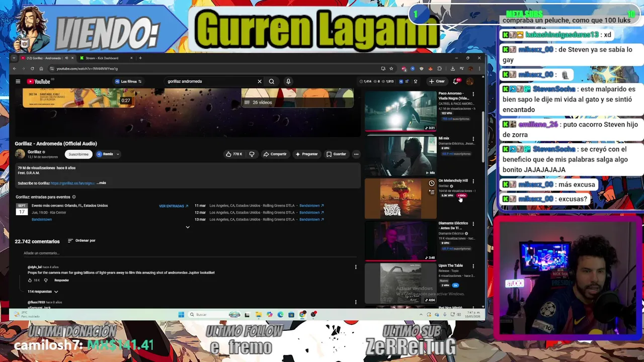Open the Ordenar por sort menu
644x362 pixels.
coord(82,241)
